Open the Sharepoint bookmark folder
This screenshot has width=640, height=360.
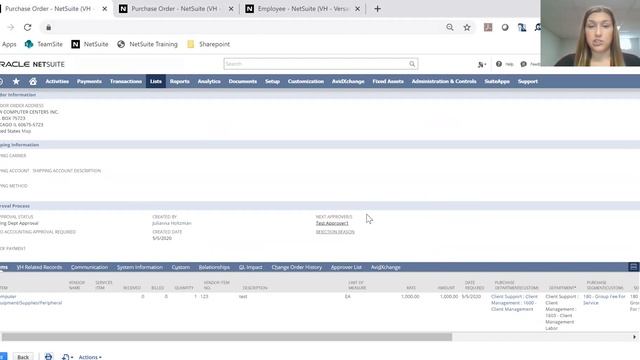click(x=209, y=44)
